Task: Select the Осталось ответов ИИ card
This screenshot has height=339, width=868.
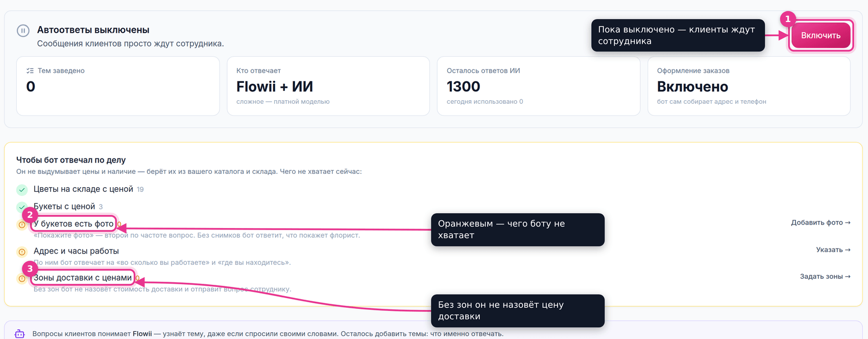Action: (539, 86)
